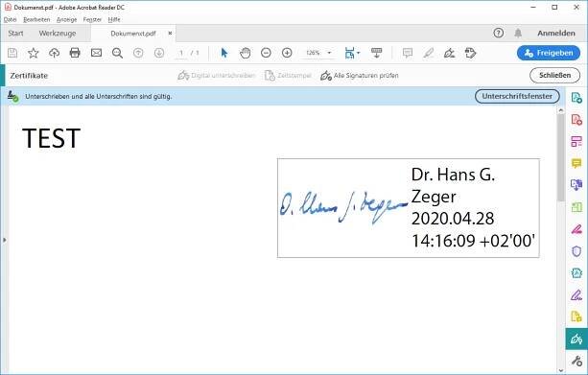Zoom in with the plus icon
The width and height of the screenshot is (588, 375).
287,53
